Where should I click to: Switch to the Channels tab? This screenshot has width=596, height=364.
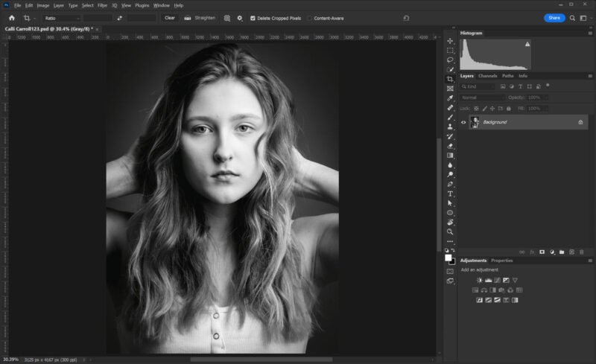coord(487,76)
